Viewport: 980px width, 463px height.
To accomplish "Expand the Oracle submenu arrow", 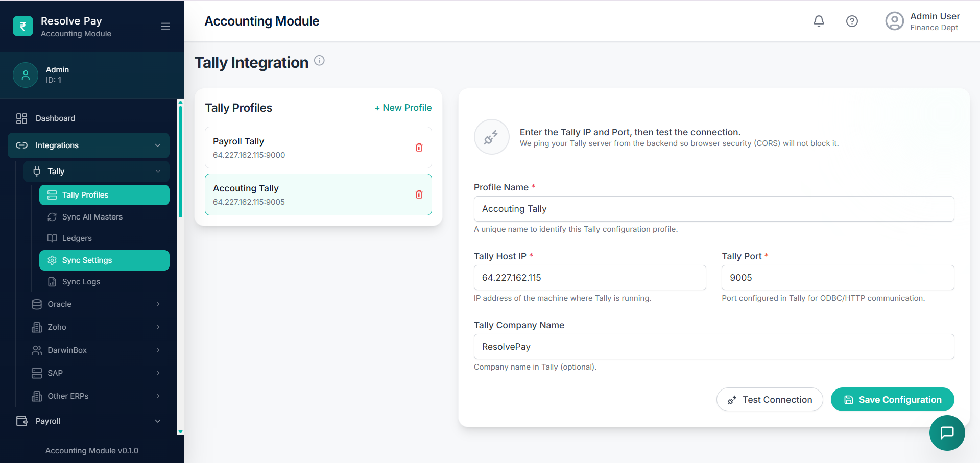I will [158, 304].
